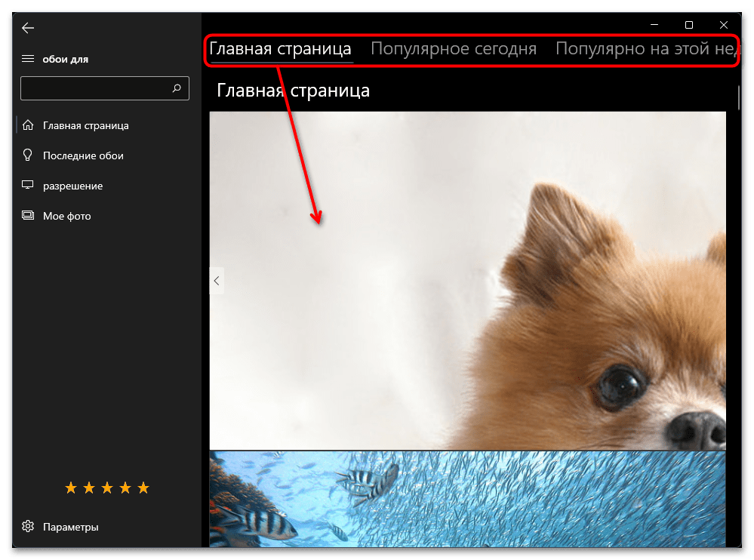This screenshot has width=754, height=560.
Task: Click the monitor icon for resolution
Action: pyautogui.click(x=28, y=185)
